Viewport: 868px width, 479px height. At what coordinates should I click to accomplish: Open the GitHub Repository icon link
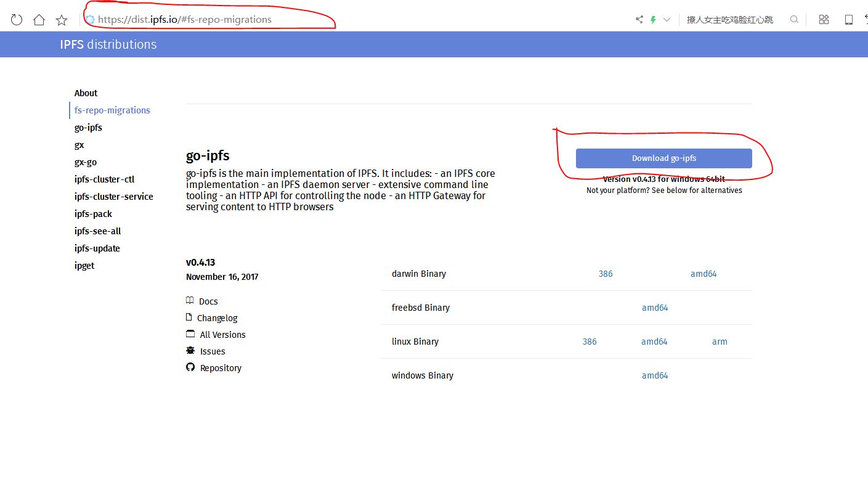point(190,367)
